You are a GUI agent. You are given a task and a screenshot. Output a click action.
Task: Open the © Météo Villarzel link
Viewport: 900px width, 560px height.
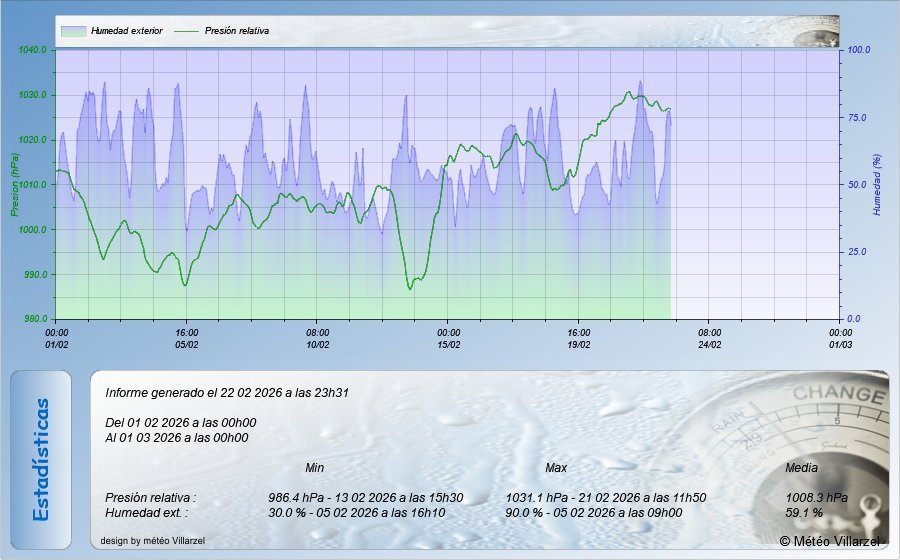coord(829,540)
